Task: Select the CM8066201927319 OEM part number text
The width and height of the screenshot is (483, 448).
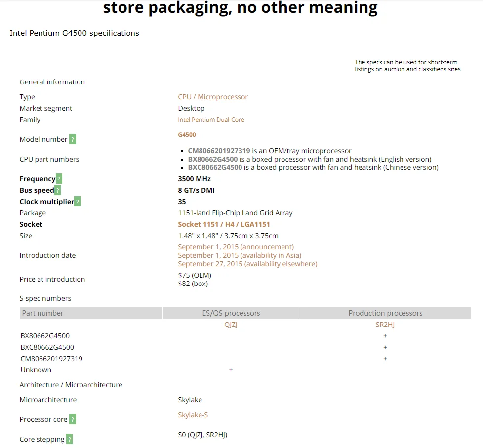Action: [x=219, y=151]
